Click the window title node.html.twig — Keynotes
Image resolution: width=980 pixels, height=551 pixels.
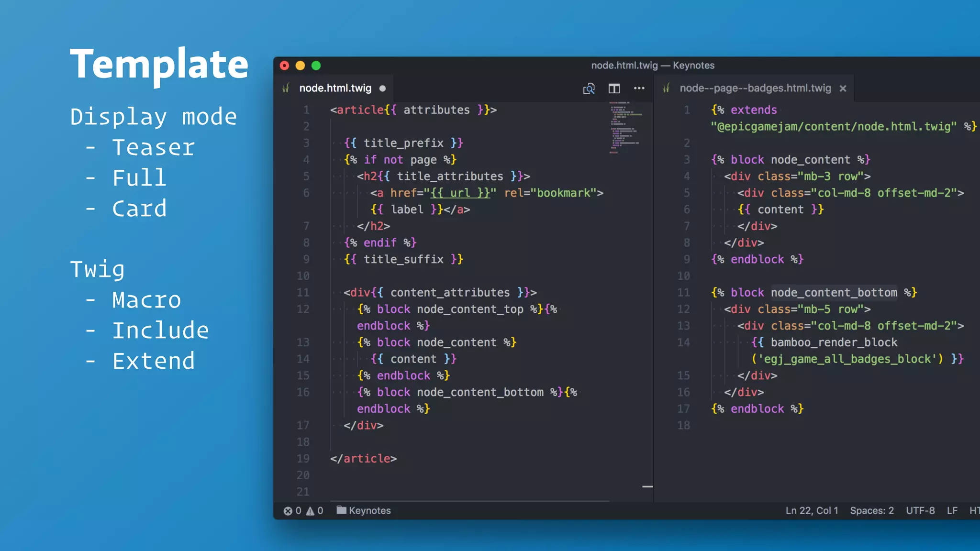pos(653,66)
